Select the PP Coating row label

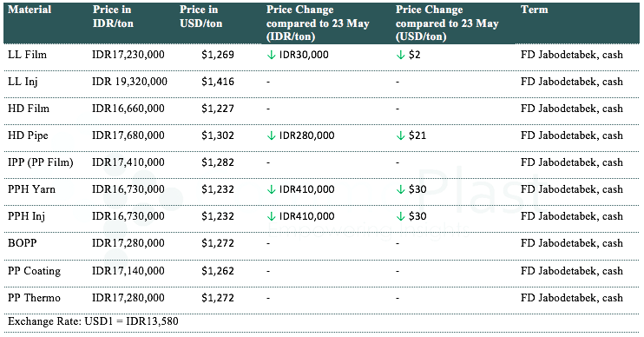(34, 271)
